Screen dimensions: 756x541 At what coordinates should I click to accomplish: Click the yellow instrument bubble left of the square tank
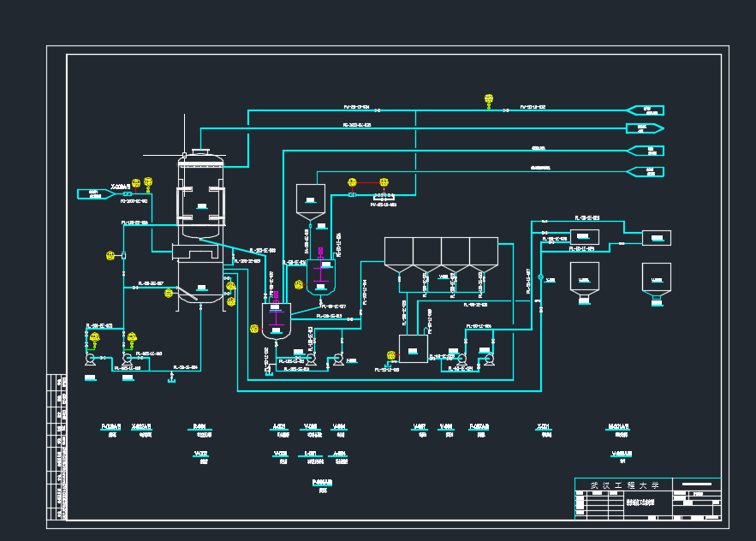click(391, 355)
